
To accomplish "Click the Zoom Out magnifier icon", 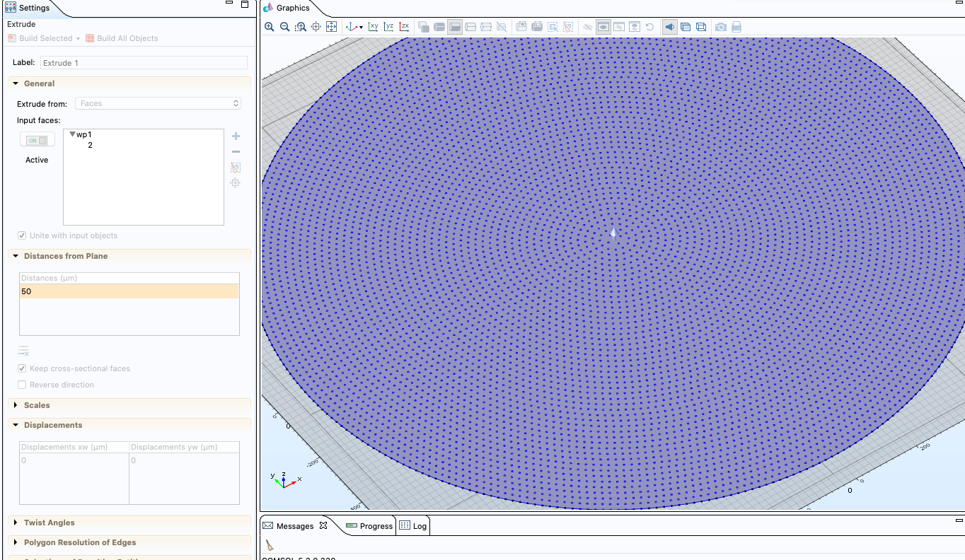I will tap(284, 27).
